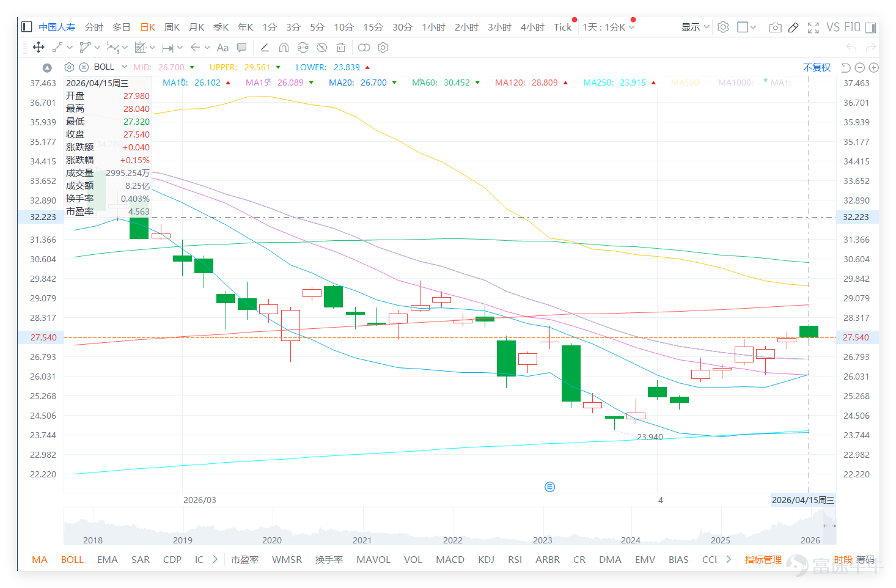Toggle the drawing pen tool in top bar

click(x=793, y=27)
